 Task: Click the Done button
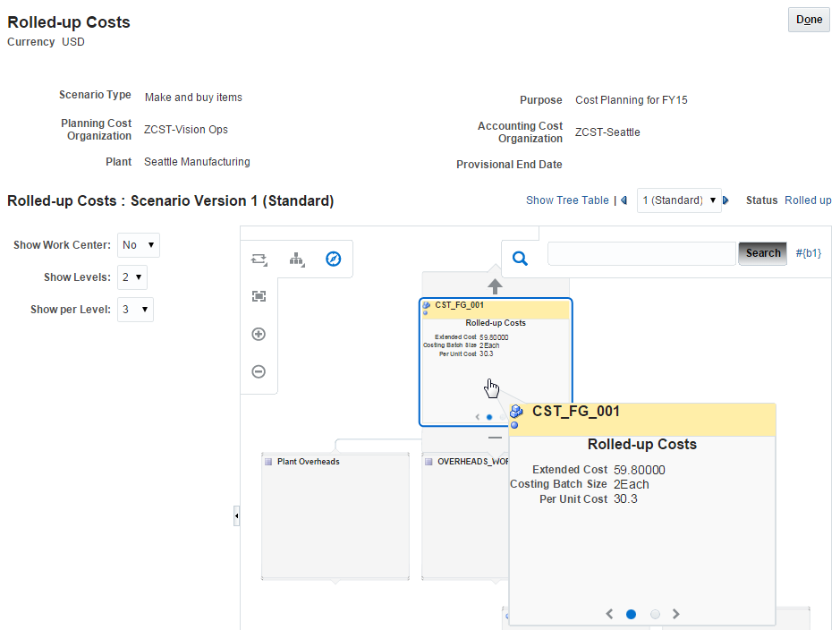click(x=809, y=20)
